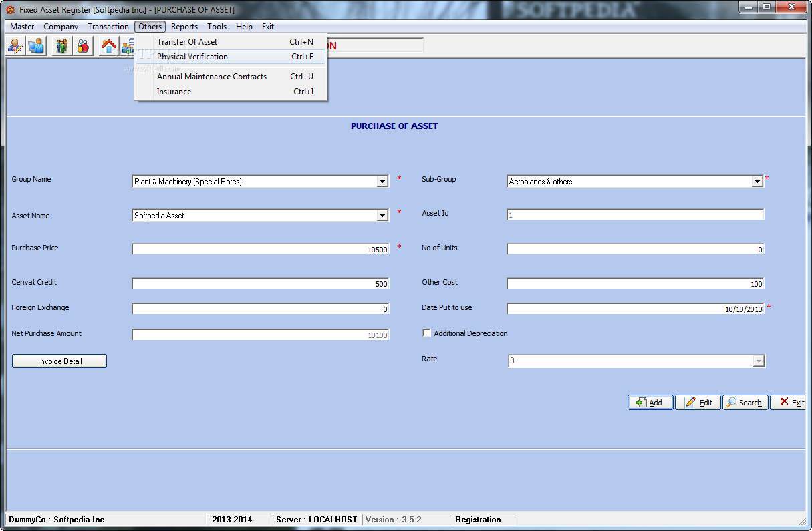Click '2013-2014' in the status bar

coord(232,520)
